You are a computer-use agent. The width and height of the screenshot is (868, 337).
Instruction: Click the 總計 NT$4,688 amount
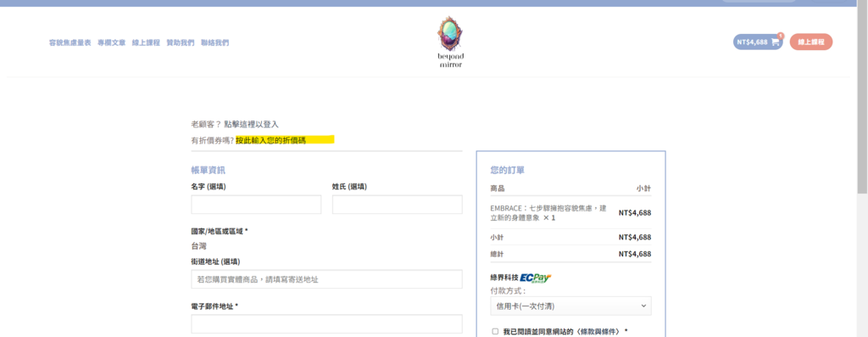pyautogui.click(x=635, y=254)
